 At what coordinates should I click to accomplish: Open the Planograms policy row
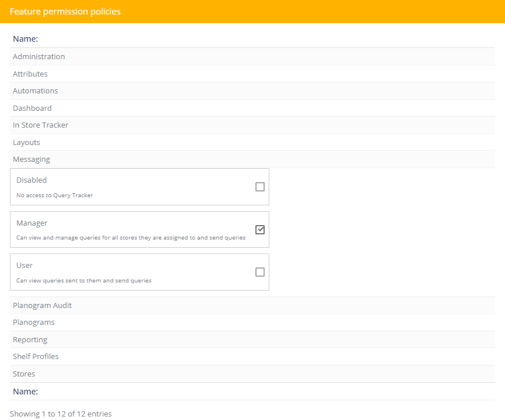[252, 322]
